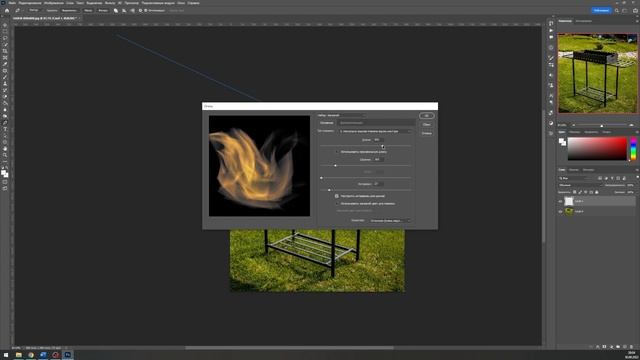
Task: Select the Brush tool
Action: [x=5, y=77]
